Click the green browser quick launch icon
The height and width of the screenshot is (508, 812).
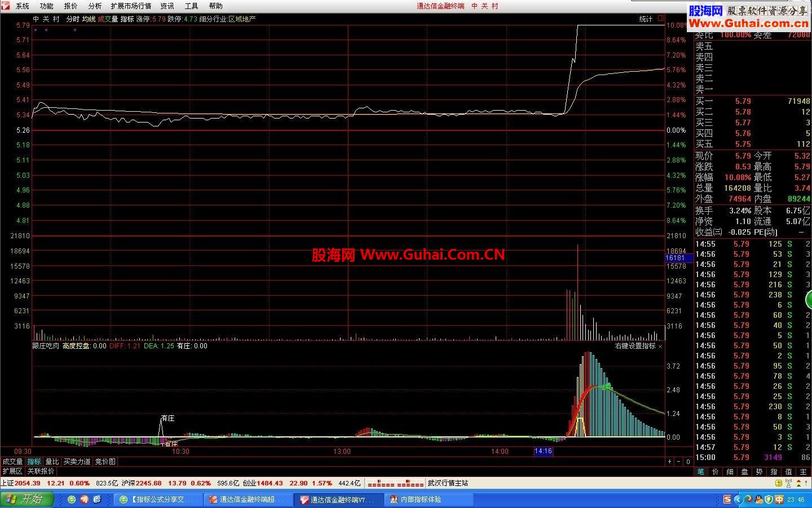[72, 500]
